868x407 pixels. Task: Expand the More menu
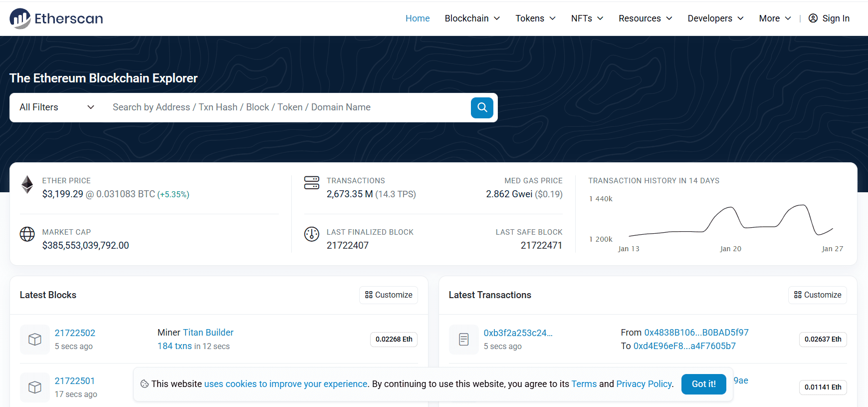[775, 18]
